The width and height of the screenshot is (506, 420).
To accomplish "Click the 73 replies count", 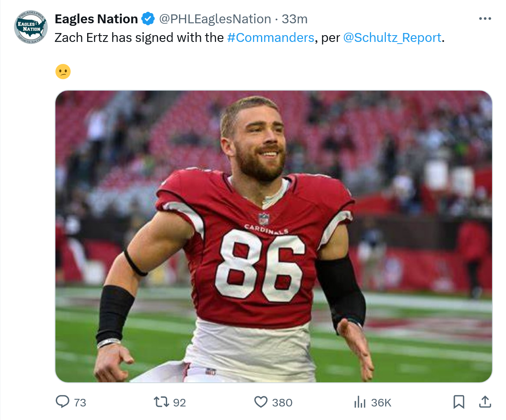I will pyautogui.click(x=80, y=403).
